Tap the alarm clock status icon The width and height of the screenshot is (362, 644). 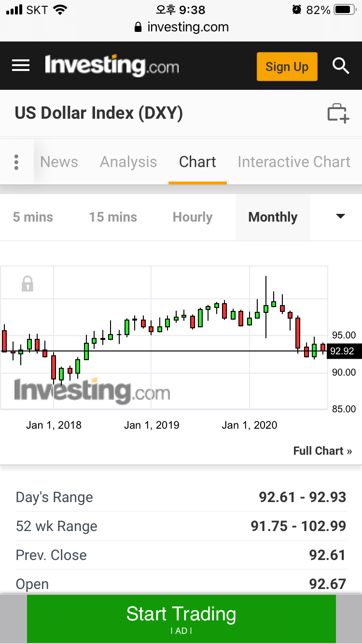pos(296,10)
